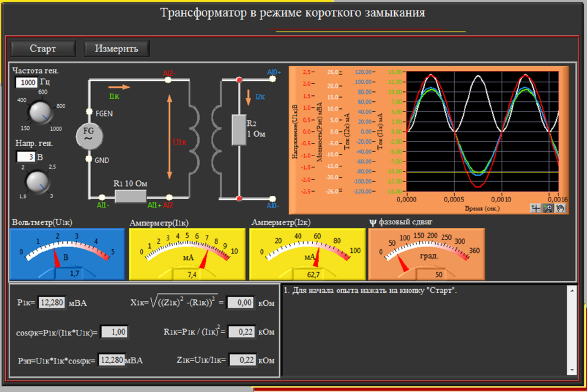This screenshot has height=392, width=587.
Task: Click the AI1- terminal node
Action: 102,197
